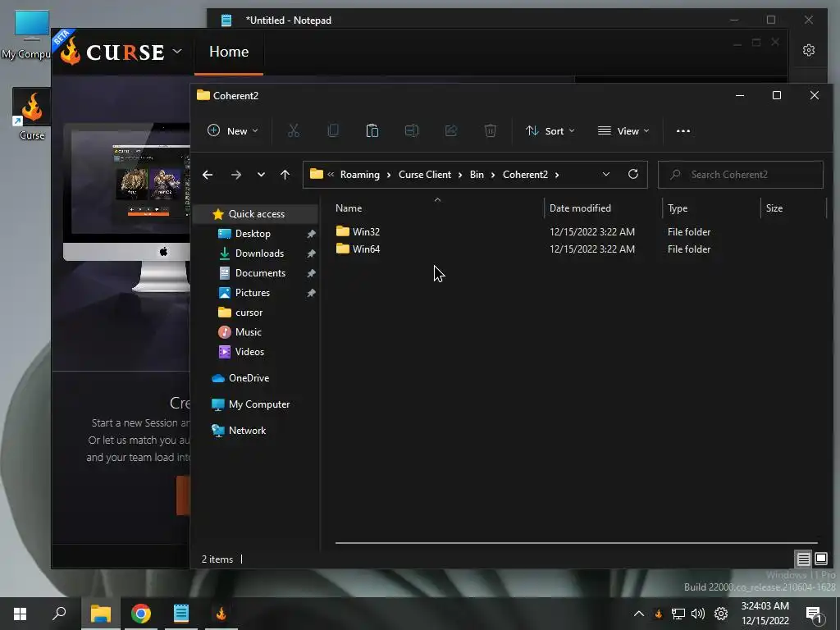This screenshot has width=840, height=630.
Task: Switch to Curse app in taskbar
Action: [x=221, y=614]
